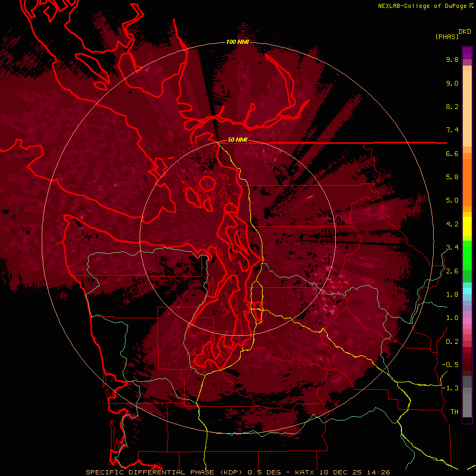Click the 8.2 value on the color scale

(x=452, y=107)
